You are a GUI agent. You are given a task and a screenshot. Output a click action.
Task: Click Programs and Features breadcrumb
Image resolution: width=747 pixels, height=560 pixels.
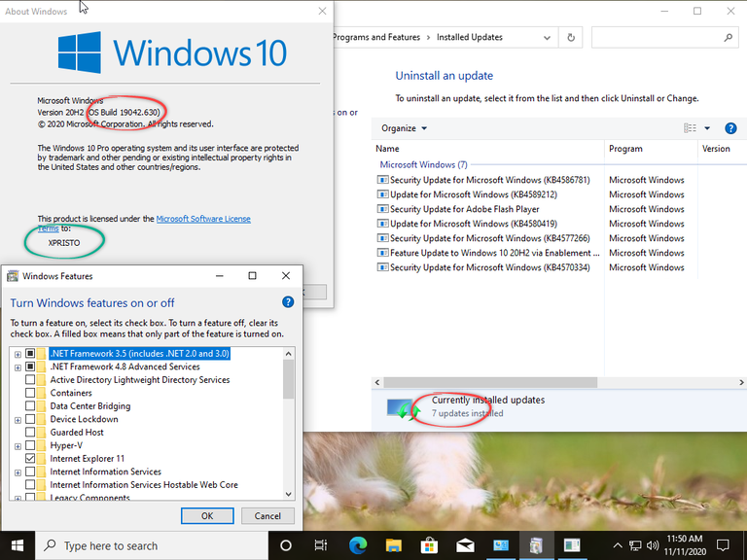[376, 37]
